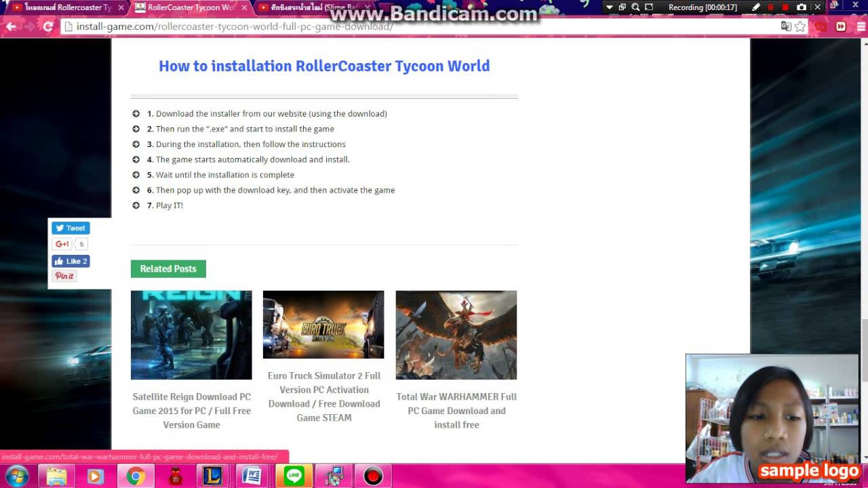Stop the Bandicam recording
The image size is (868, 488).
[785, 7]
